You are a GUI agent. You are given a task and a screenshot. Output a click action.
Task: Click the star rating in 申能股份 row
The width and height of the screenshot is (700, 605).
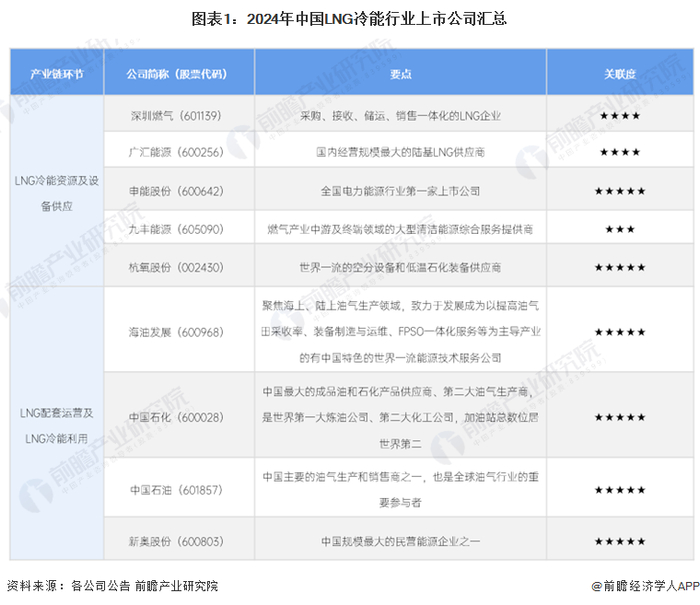pyautogui.click(x=620, y=191)
